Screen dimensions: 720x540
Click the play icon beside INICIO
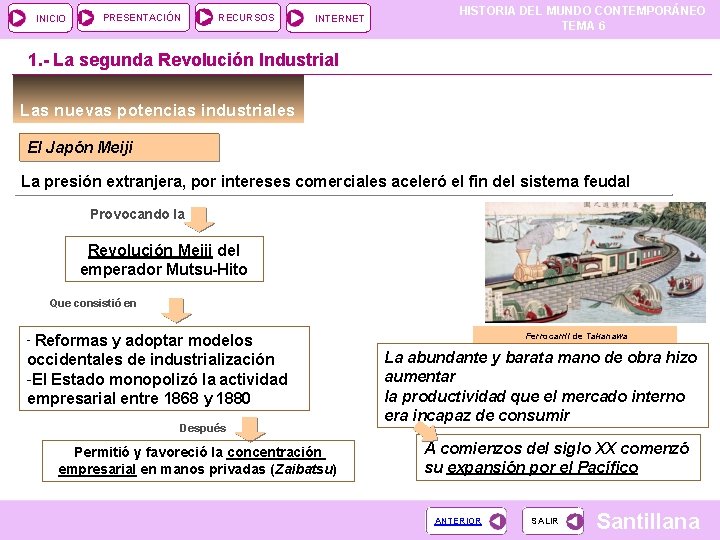tap(18, 18)
